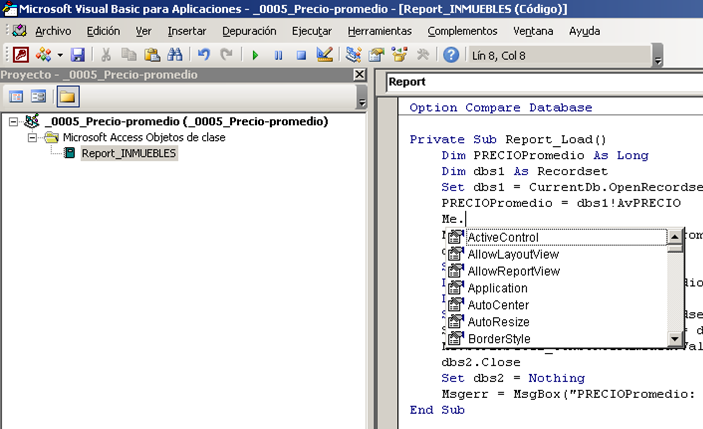Image resolution: width=703 pixels, height=429 pixels.
Task: Open the Depuración menu
Action: [x=249, y=31]
